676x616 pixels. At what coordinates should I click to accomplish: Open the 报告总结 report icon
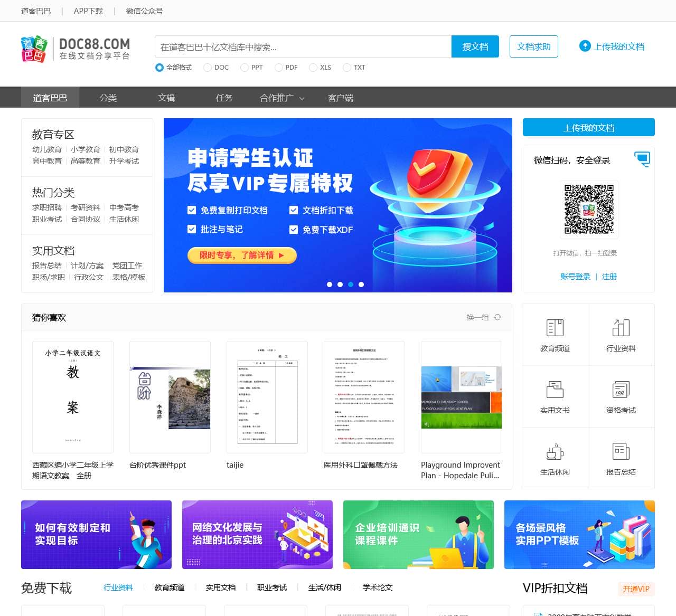pyautogui.click(x=621, y=451)
